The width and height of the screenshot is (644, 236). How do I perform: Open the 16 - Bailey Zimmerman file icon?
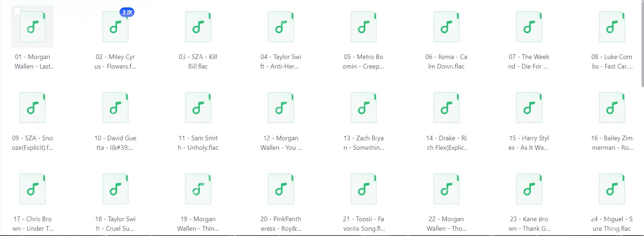(612, 108)
